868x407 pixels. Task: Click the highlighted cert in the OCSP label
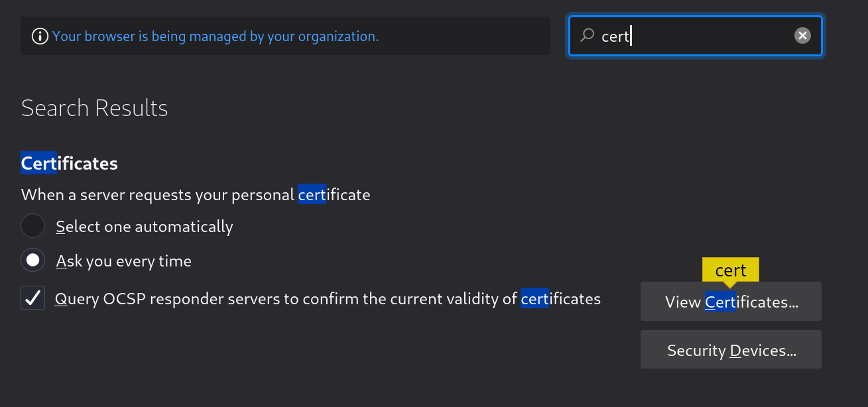pos(534,299)
